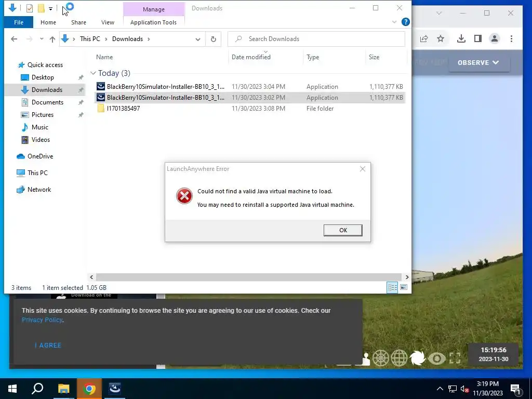
Task: Open the Privacy Policy link
Action: [42, 320]
